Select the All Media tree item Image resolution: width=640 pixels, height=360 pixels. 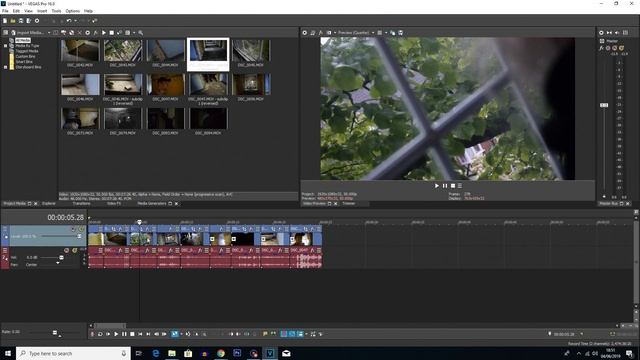[x=23, y=40]
